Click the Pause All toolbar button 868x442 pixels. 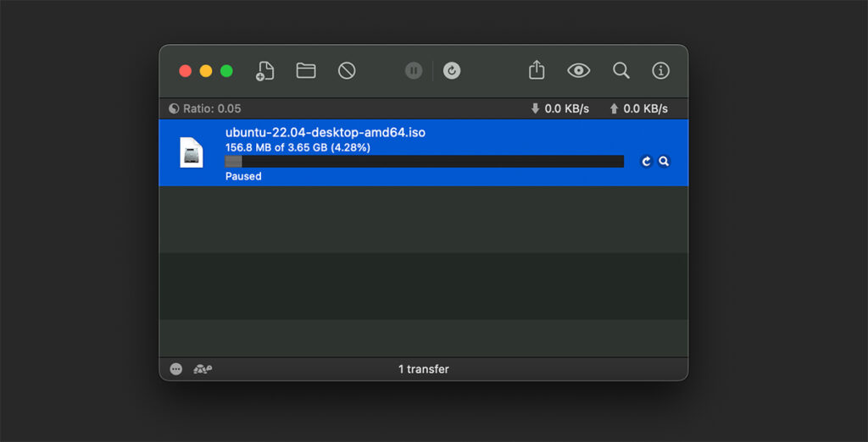pos(414,71)
